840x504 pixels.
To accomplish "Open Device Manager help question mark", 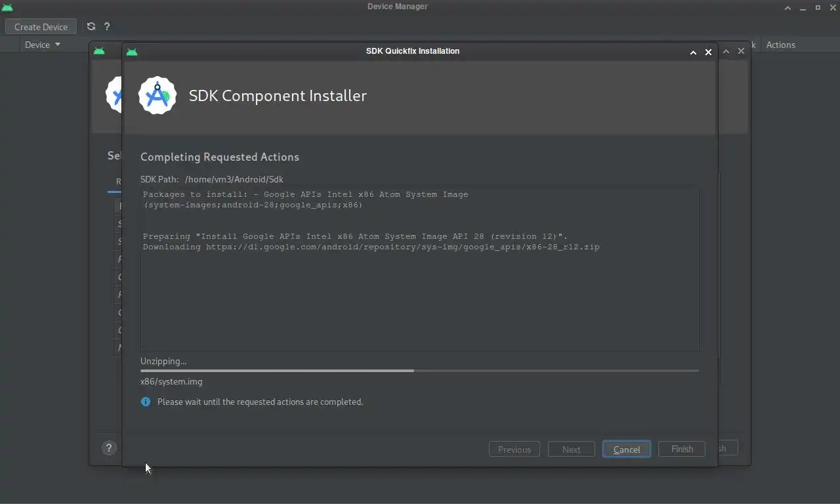I will (x=107, y=26).
